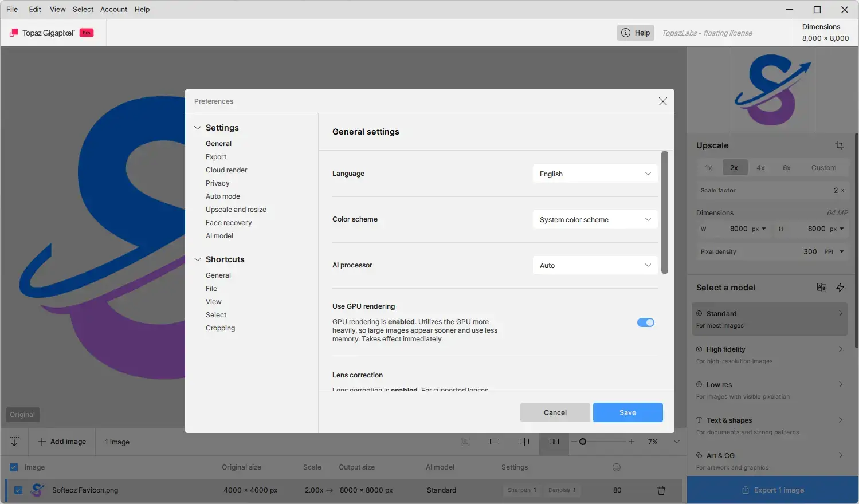
Task: Select the 6x upscale option
Action: coord(787,168)
